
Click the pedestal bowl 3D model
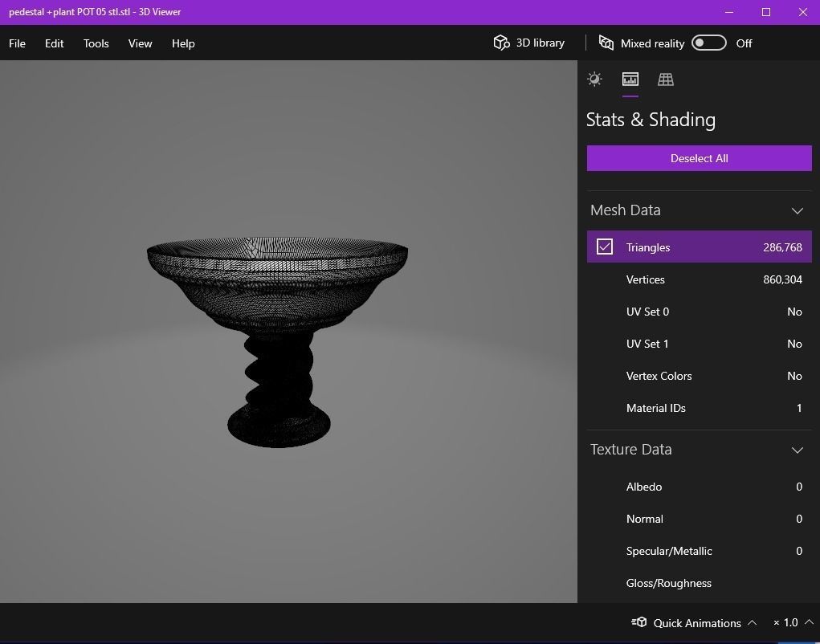click(x=277, y=342)
